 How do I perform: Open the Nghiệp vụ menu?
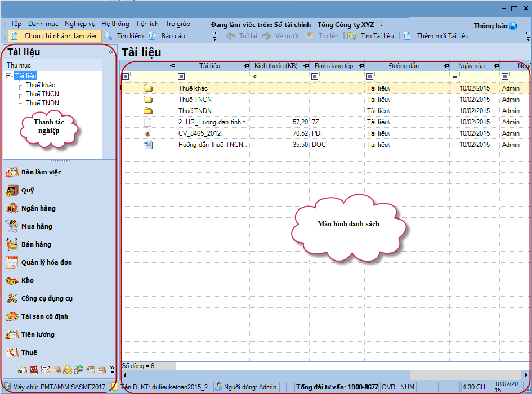pos(80,24)
